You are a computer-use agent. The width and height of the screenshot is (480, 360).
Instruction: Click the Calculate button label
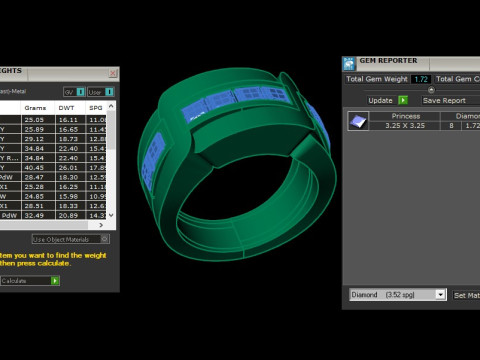(14, 281)
